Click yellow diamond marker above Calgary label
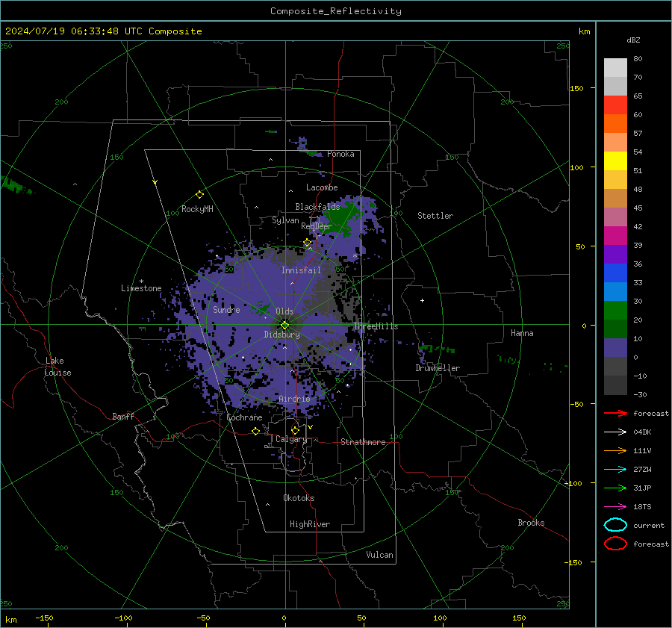This screenshot has width=672, height=628. [x=295, y=430]
